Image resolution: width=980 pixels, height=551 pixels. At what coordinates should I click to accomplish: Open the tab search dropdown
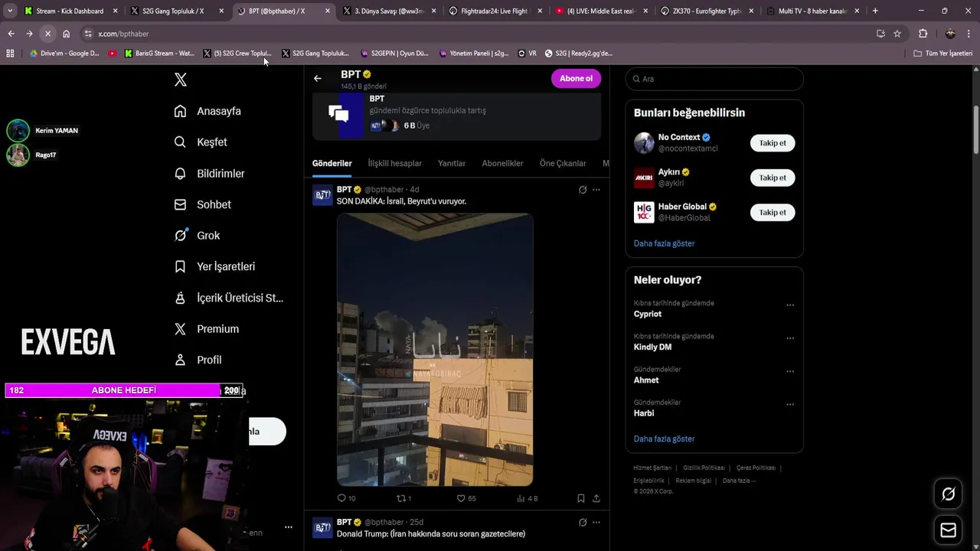coord(9,11)
